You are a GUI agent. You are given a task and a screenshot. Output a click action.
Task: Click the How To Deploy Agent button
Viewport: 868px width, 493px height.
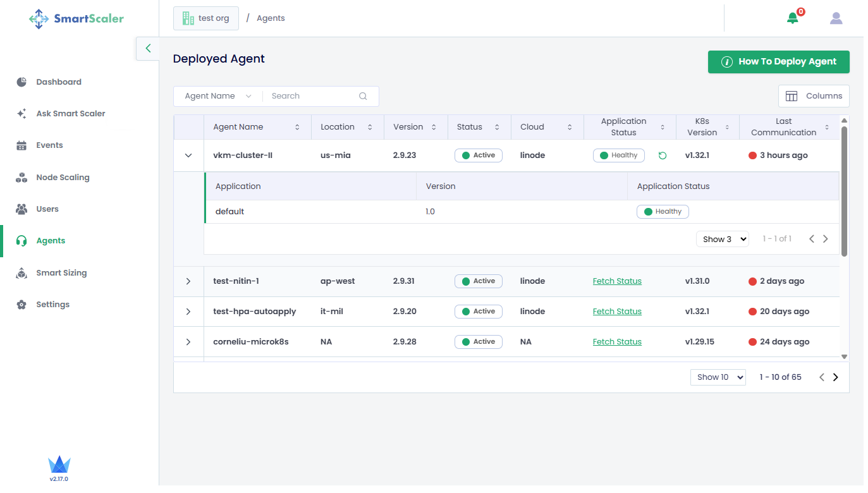pyautogui.click(x=778, y=62)
